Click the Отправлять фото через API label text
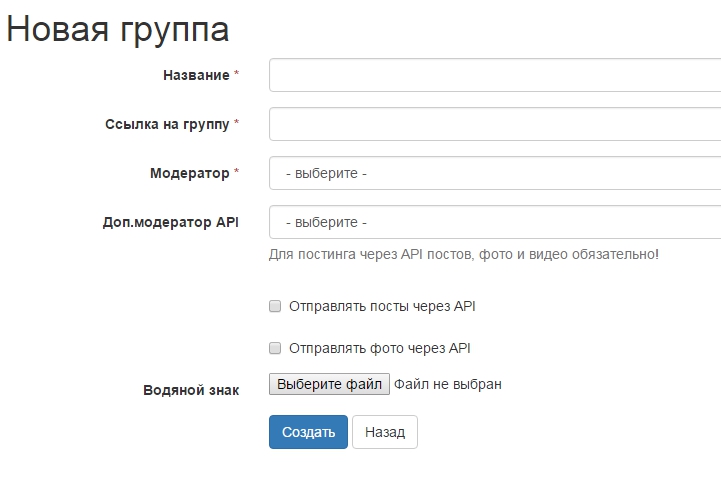Image resolution: width=721 pixels, height=484 pixels. pos(379,349)
